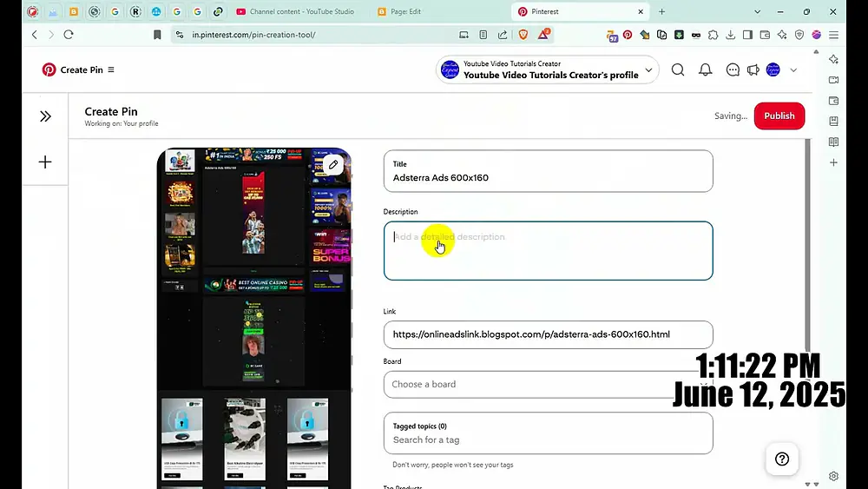Open Leo AI sparkle icon
This screenshot has height=489, width=868.
pos(782,35)
